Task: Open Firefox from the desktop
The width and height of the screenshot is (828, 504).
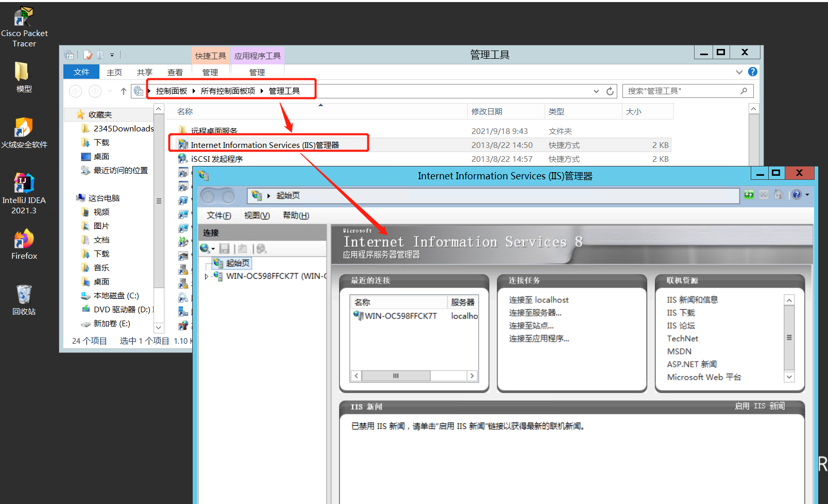Action: tap(24, 244)
